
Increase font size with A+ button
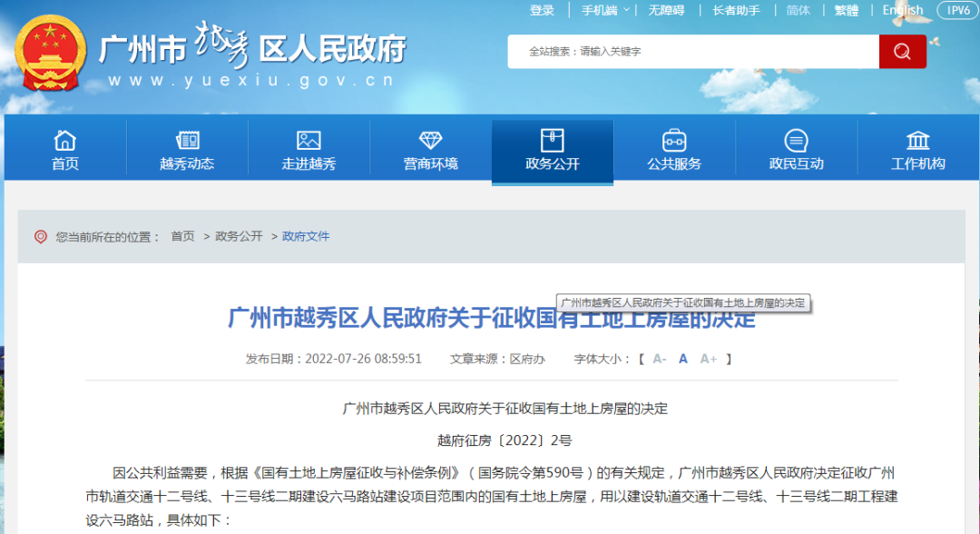(x=709, y=359)
